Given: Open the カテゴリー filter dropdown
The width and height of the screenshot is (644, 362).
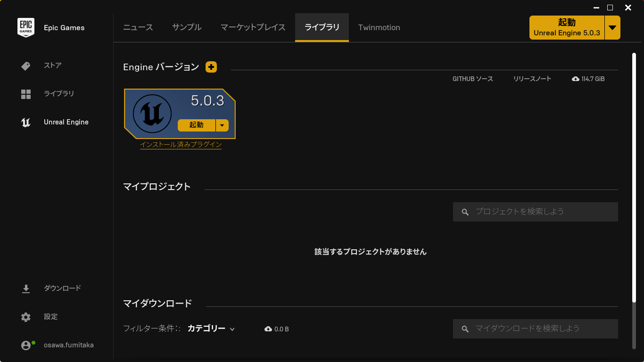Looking at the screenshot, I should coord(211,329).
